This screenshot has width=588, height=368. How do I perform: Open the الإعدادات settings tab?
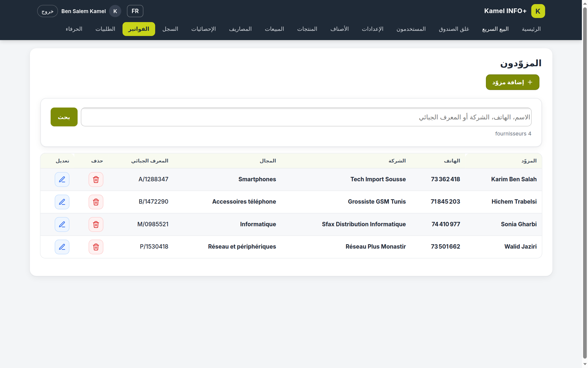click(x=373, y=29)
